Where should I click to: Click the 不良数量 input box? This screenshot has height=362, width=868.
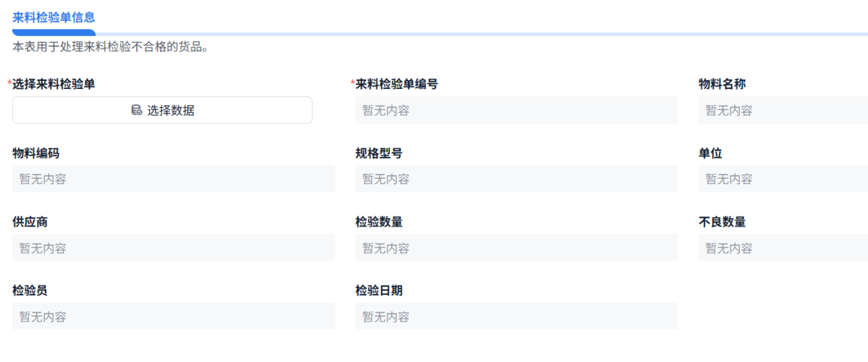point(783,248)
